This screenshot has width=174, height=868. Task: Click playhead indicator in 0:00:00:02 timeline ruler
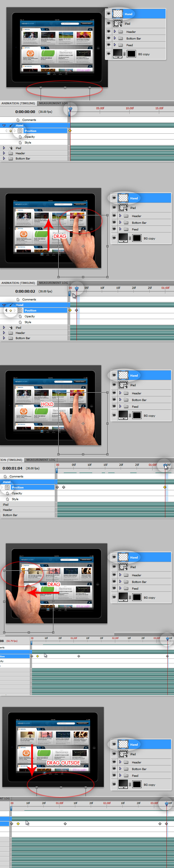77,289
